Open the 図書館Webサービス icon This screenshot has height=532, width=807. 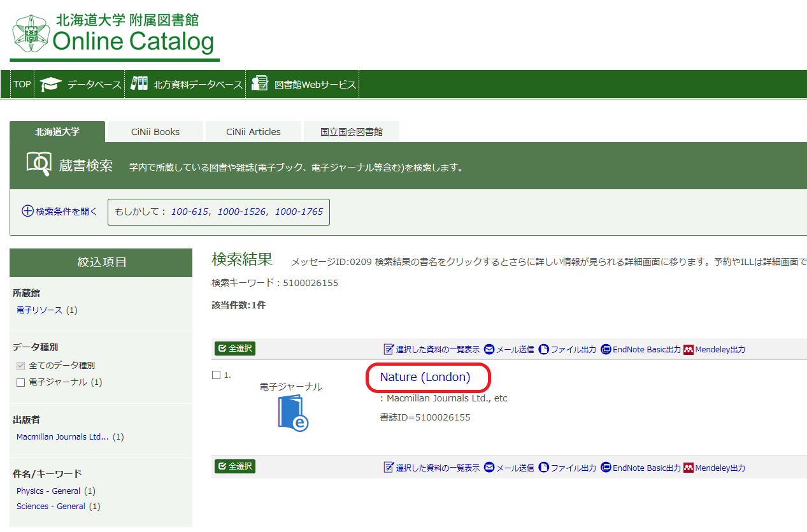[x=259, y=84]
